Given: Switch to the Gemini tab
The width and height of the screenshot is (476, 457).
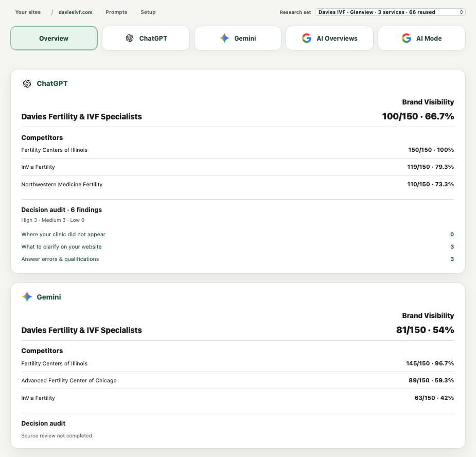Looking at the screenshot, I should point(238,38).
